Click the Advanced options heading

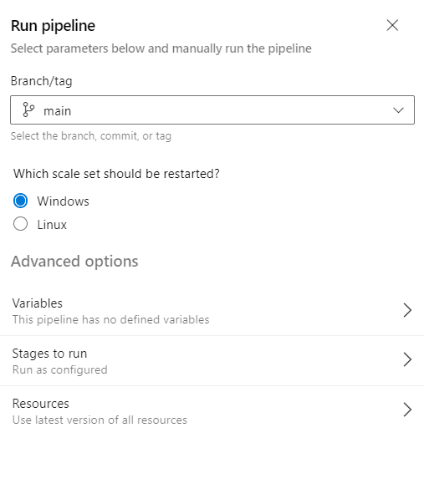click(x=74, y=262)
